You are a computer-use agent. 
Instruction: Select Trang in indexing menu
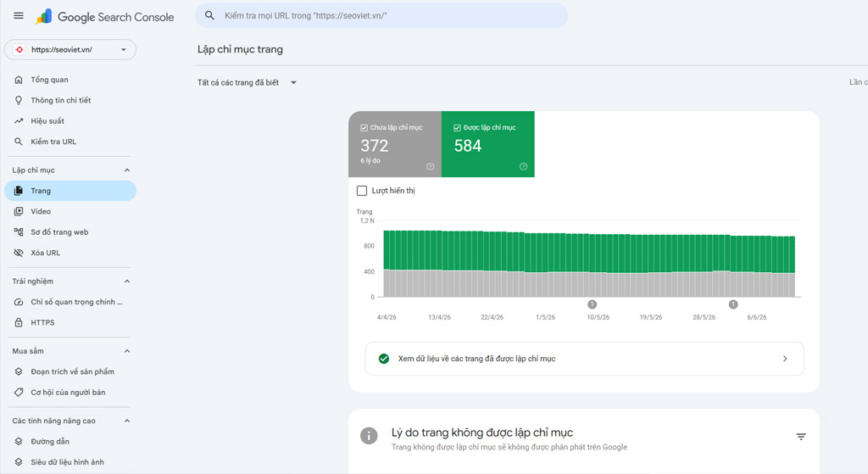click(70, 191)
